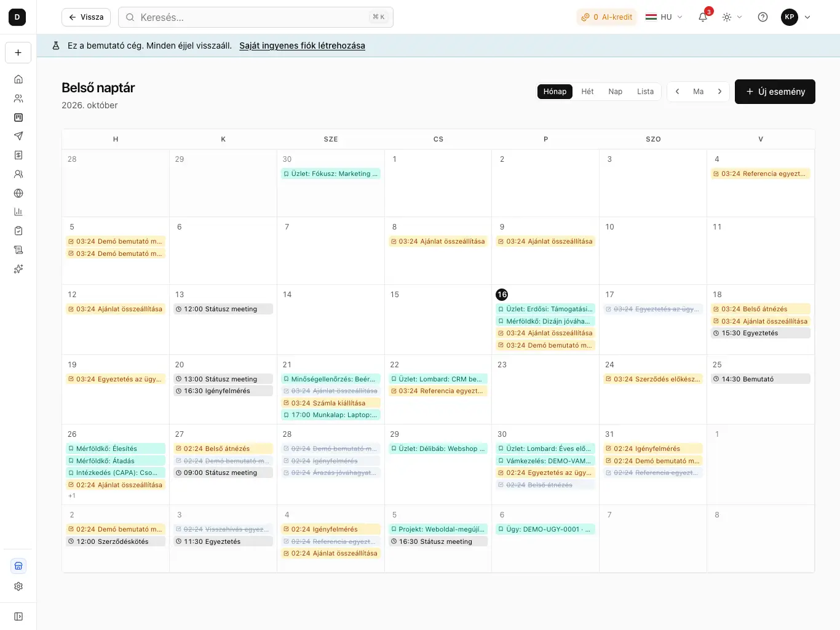Click the D company logo
Viewport: 840px width, 630px height.
(17, 17)
